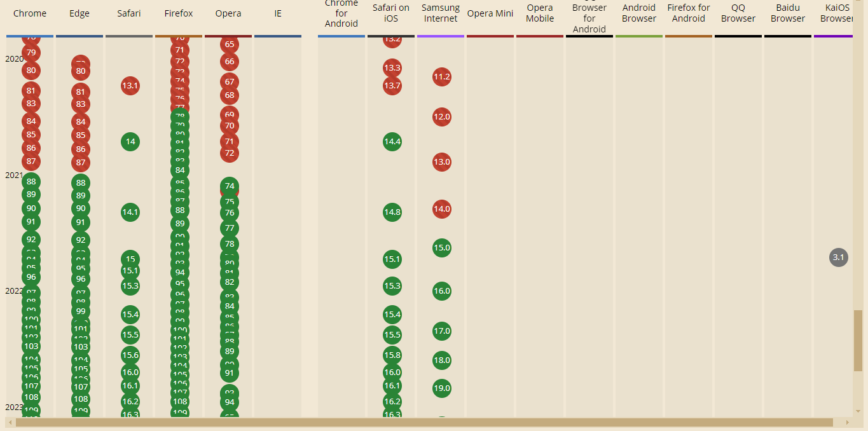Open Chrome 80 version marker

point(31,70)
